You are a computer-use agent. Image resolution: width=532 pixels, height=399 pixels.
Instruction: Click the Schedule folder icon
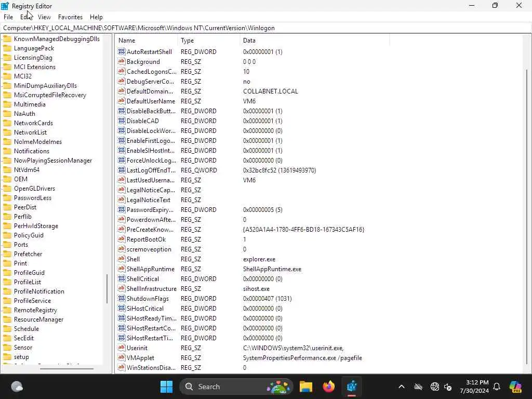[x=7, y=328]
